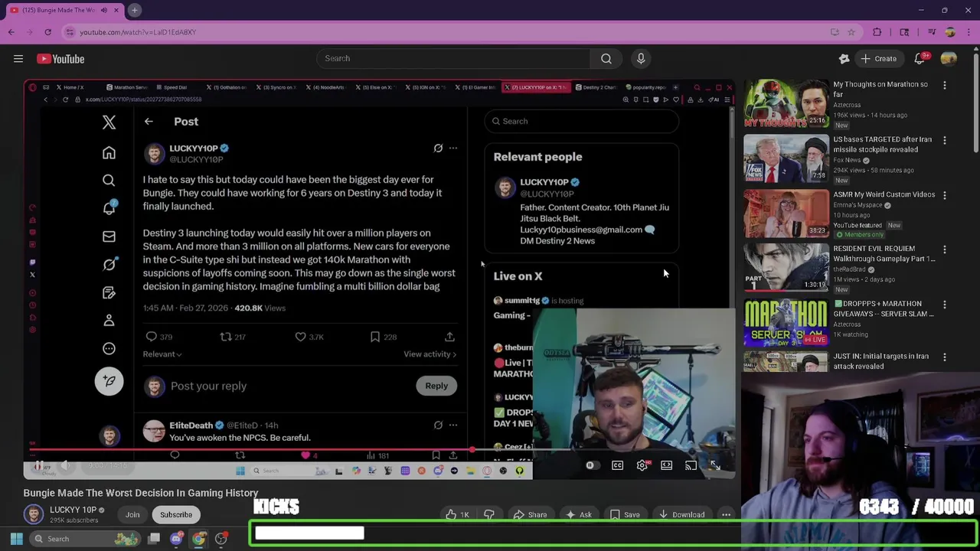Viewport: 980px width, 551px height.
Task: Open RESIDENT EVIL REQUIEM Walkthrough thumbnail
Action: (786, 268)
